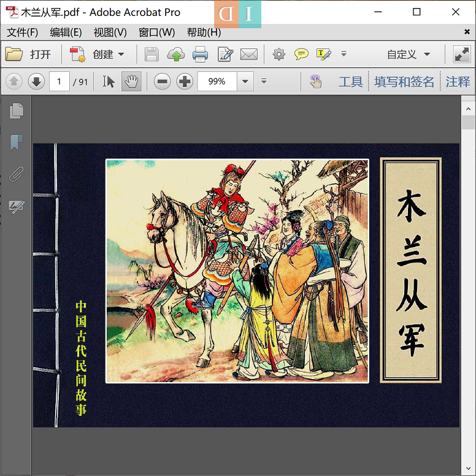Image resolution: width=476 pixels, height=476 pixels.
Task: Open the Fill and Sign pane
Action: click(x=404, y=82)
